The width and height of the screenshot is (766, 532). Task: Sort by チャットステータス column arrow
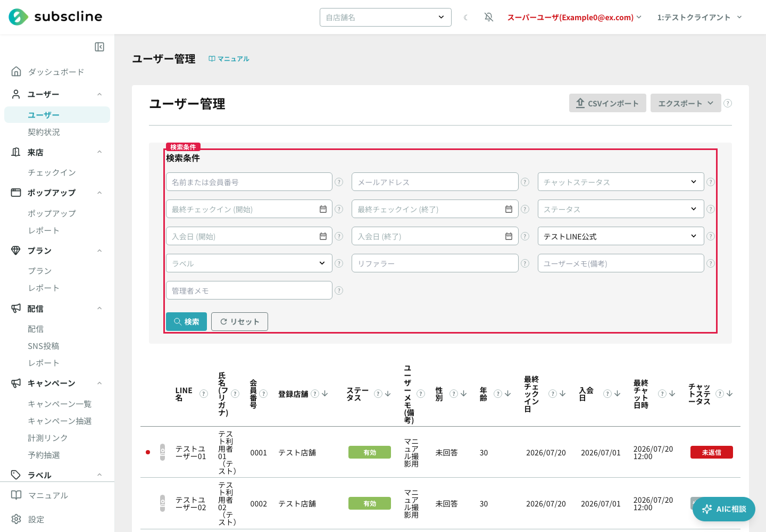(x=729, y=394)
